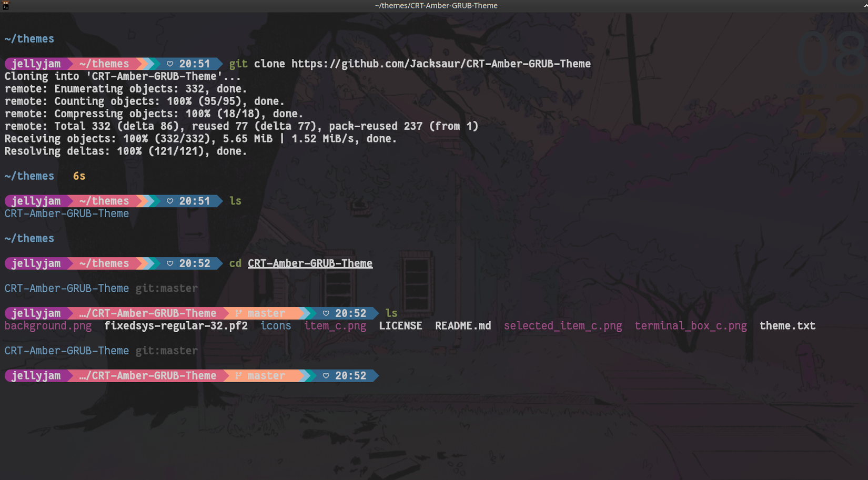
Task: Click the 20:52 time on the empty last prompt
Action: (351, 376)
